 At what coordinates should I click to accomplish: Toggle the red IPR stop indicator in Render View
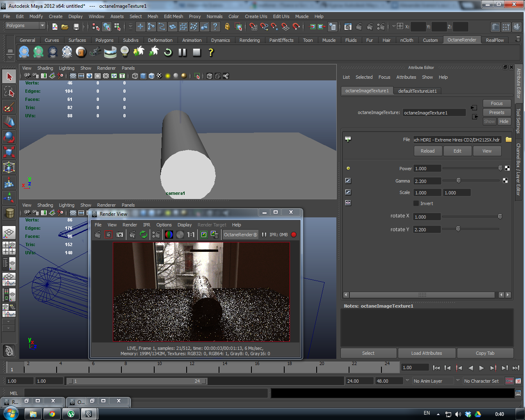point(294,235)
